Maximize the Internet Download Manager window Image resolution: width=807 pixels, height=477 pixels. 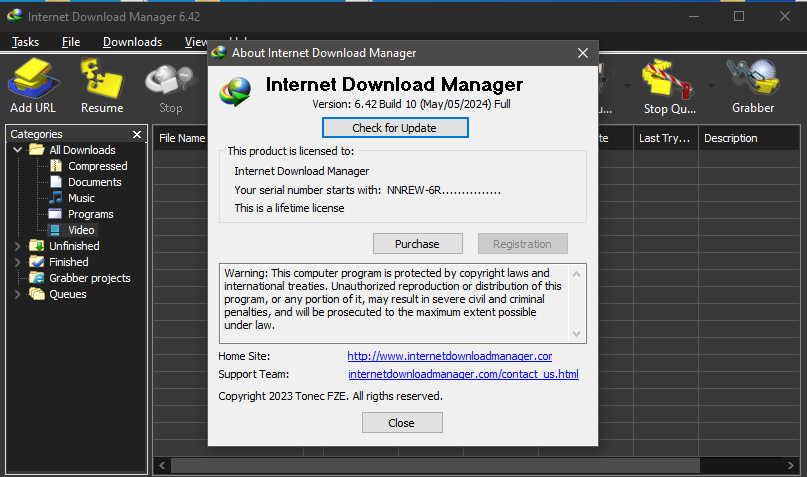[739, 16]
